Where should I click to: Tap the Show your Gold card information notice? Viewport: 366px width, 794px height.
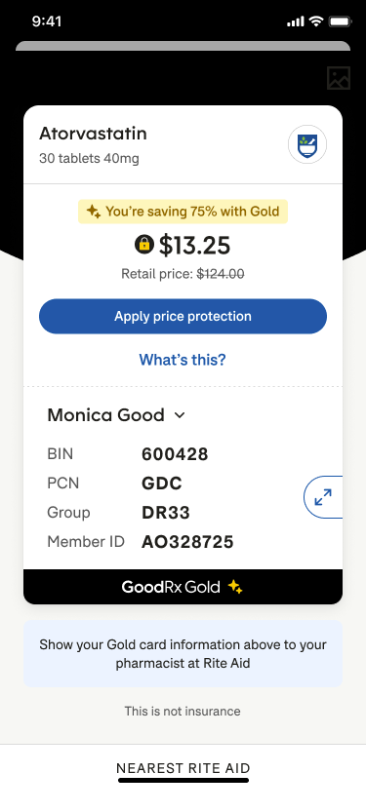183,654
